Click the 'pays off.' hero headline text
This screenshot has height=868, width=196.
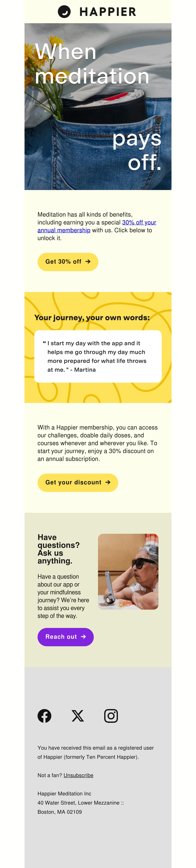[x=137, y=150]
